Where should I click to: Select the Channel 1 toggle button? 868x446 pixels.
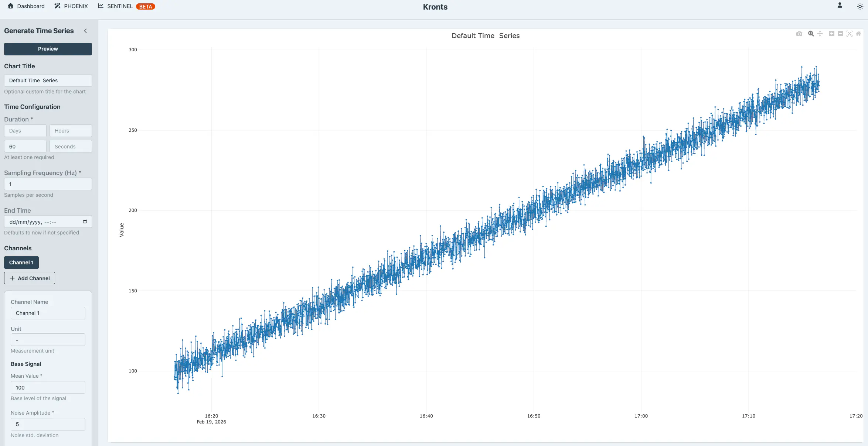pos(21,262)
